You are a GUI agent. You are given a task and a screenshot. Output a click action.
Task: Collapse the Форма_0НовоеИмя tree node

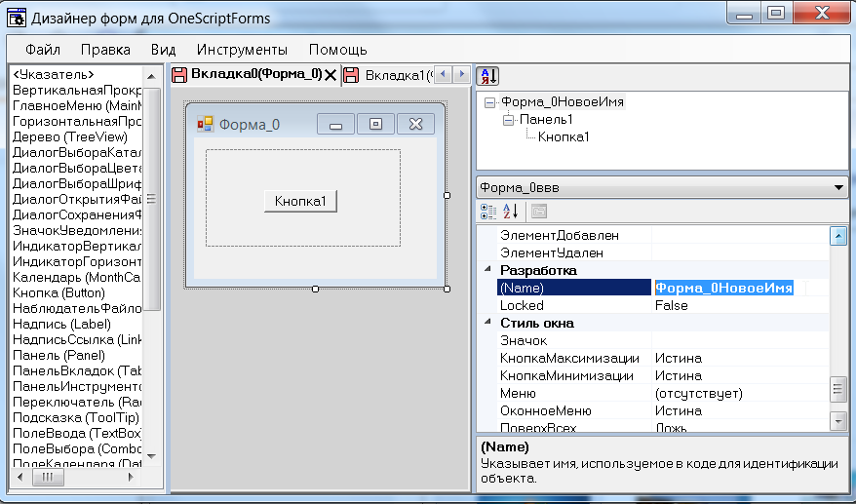click(489, 102)
